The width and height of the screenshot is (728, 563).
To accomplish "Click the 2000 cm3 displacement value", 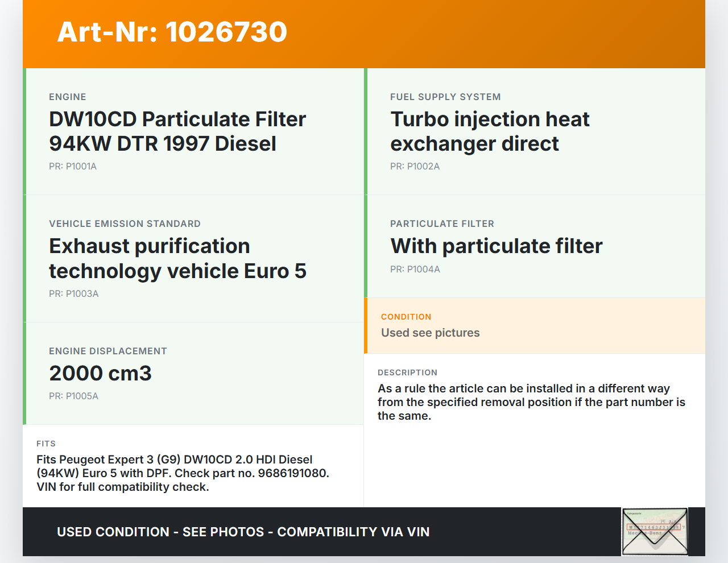I will [x=101, y=374].
